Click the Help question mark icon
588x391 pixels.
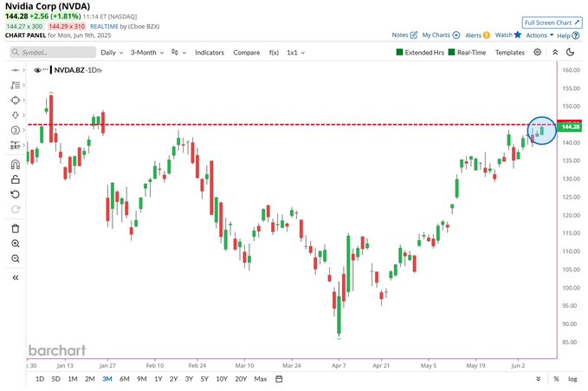click(x=576, y=36)
